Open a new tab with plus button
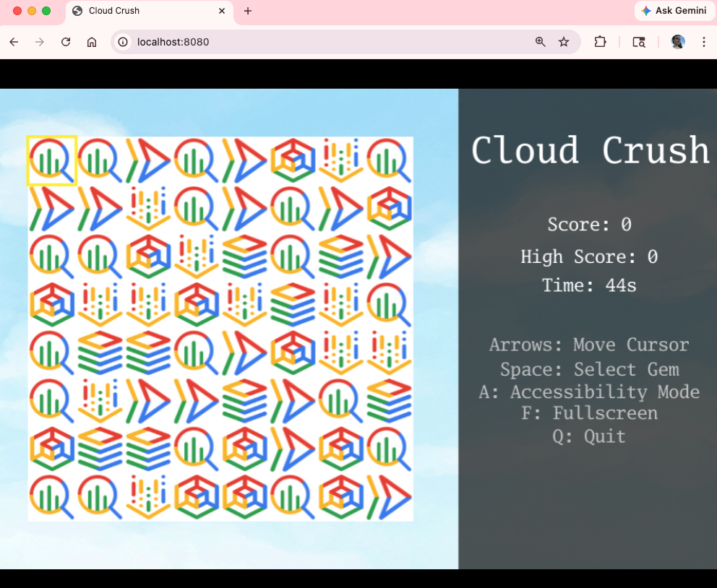Image resolution: width=717 pixels, height=588 pixels. click(248, 11)
